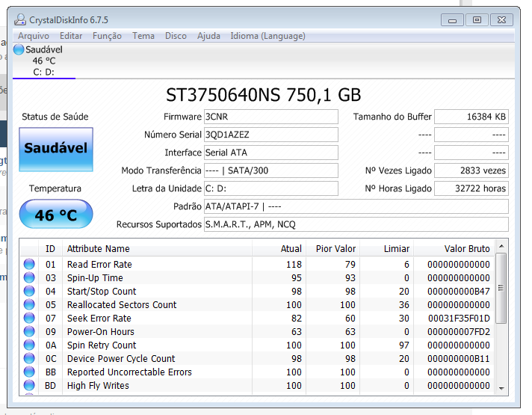Click the Número Serial field 3QD1AZEZ
Screen dimensions: 532x415
[x=270, y=135]
